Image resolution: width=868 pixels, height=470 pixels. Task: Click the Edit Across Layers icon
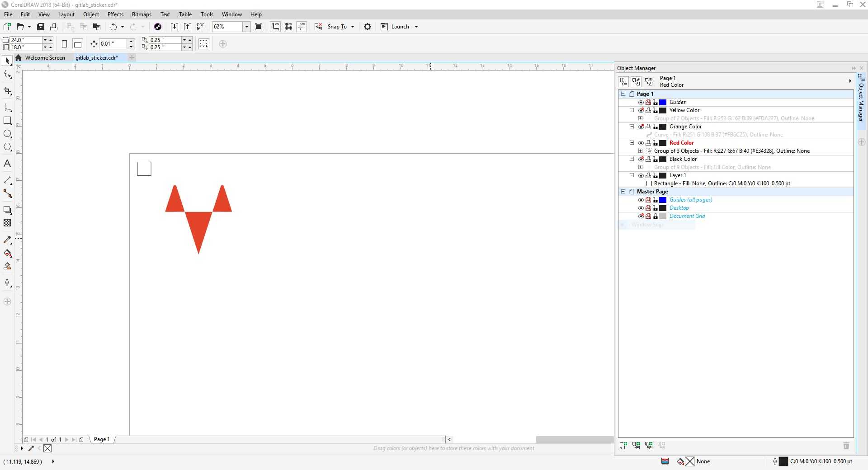636,81
